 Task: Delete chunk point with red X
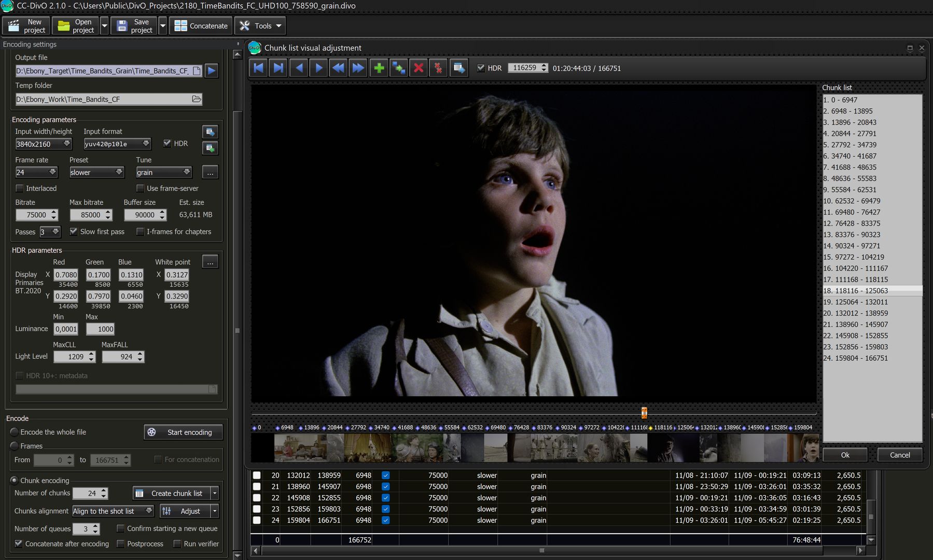(419, 68)
